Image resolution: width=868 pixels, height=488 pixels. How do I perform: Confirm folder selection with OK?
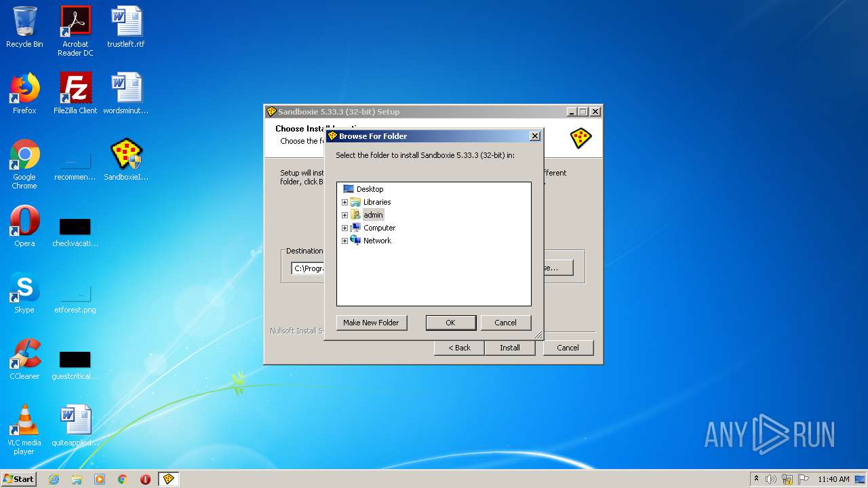[450, 323]
